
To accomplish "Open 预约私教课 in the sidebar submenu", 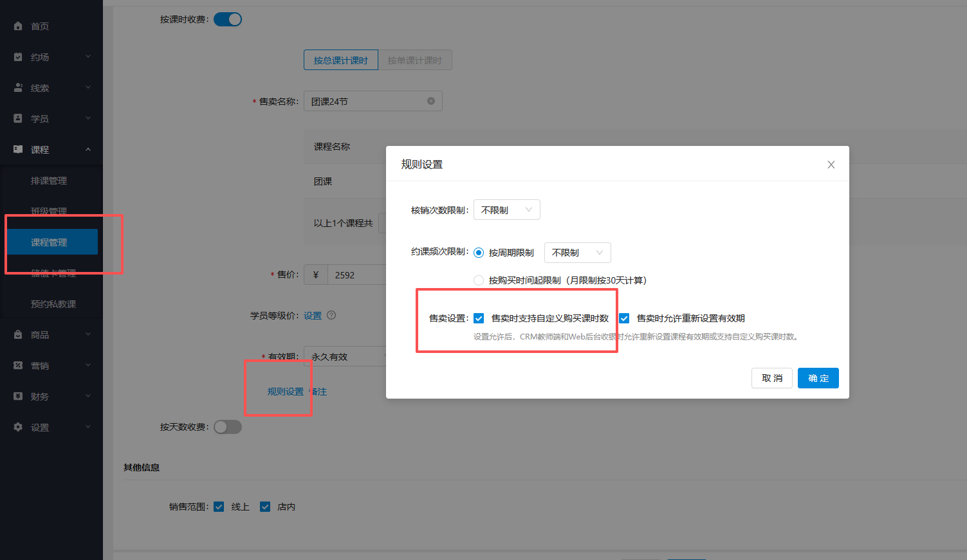I will [53, 304].
